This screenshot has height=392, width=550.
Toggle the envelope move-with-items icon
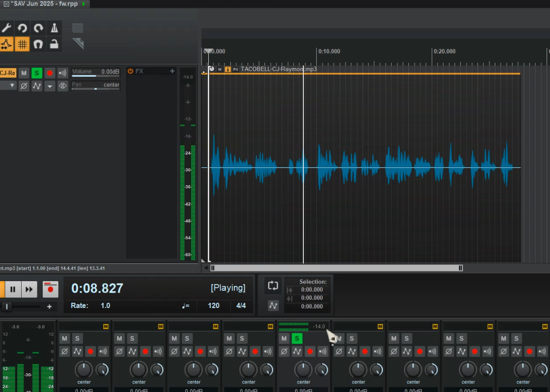click(6, 44)
